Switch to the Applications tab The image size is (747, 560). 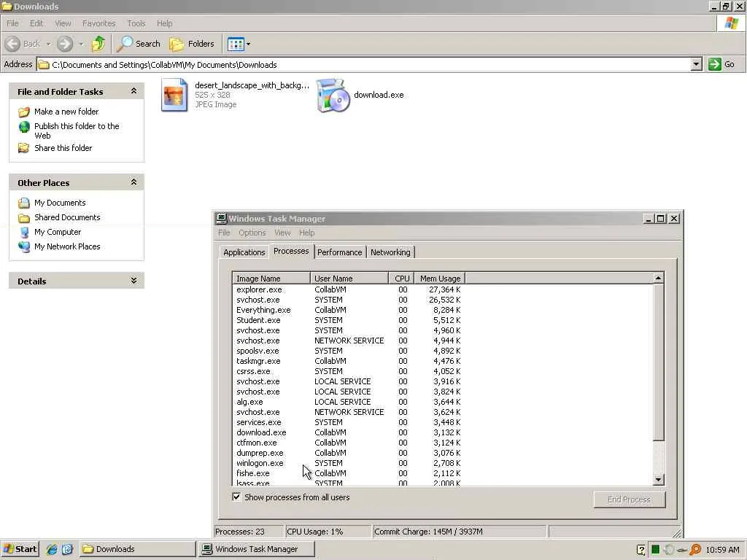[244, 252]
